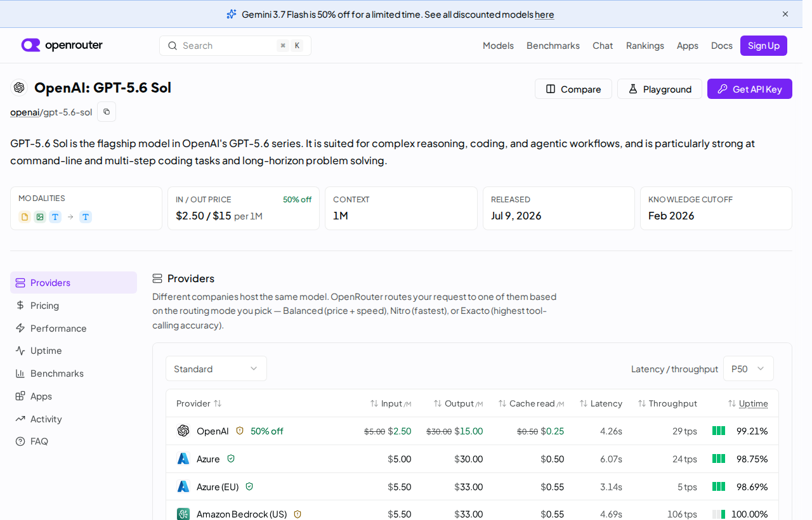This screenshot has width=812, height=520.
Task: Open the P50 percentile dropdown
Action: pos(749,368)
